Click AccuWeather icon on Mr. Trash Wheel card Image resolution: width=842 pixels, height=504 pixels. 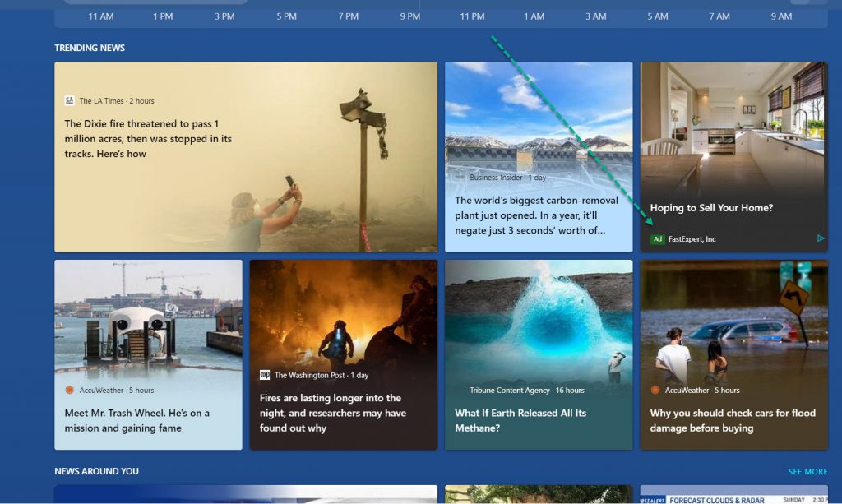(70, 390)
